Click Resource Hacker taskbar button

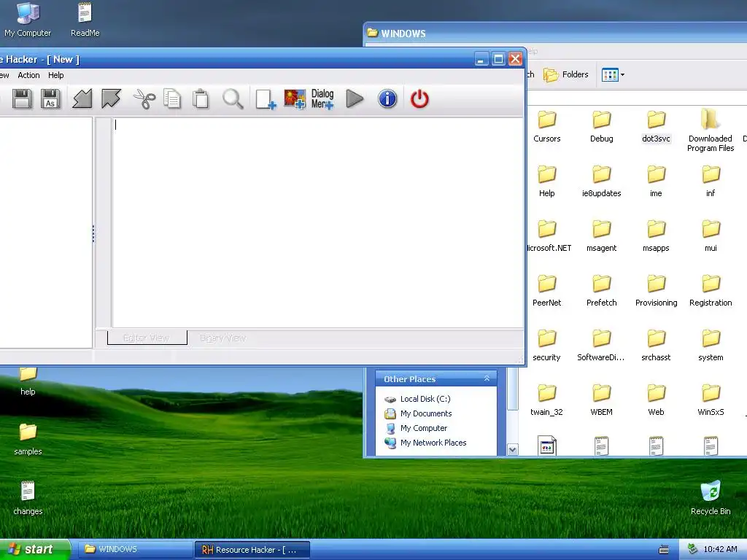coord(252,550)
